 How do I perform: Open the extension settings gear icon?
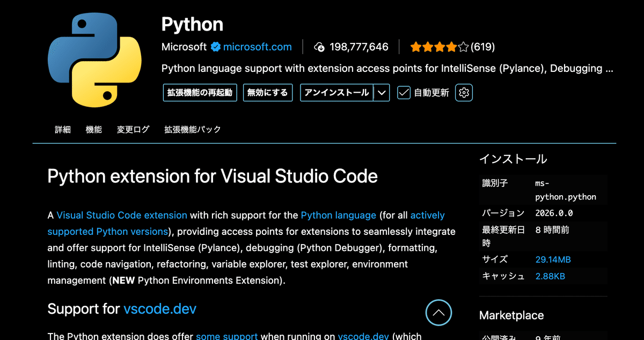(464, 92)
